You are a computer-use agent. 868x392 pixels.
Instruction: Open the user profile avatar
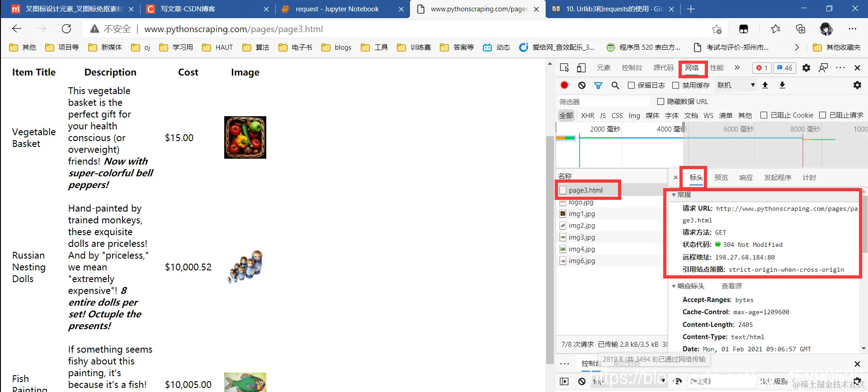[x=826, y=29]
